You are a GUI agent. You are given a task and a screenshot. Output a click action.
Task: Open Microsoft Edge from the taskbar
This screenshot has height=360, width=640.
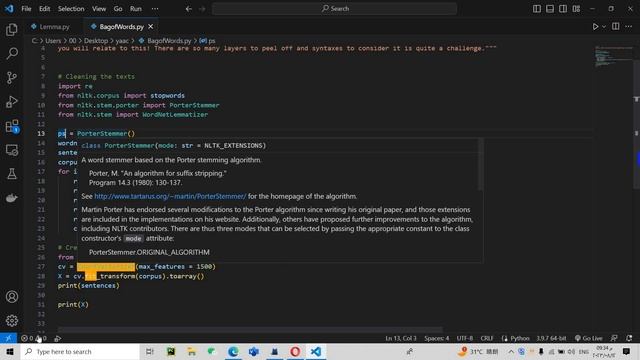coord(233,351)
